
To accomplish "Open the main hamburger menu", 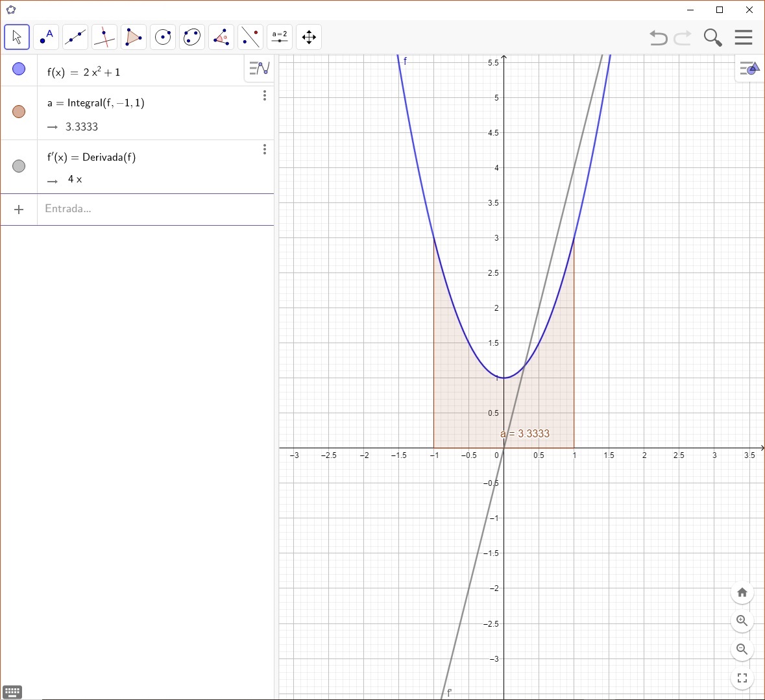I will click(x=744, y=38).
